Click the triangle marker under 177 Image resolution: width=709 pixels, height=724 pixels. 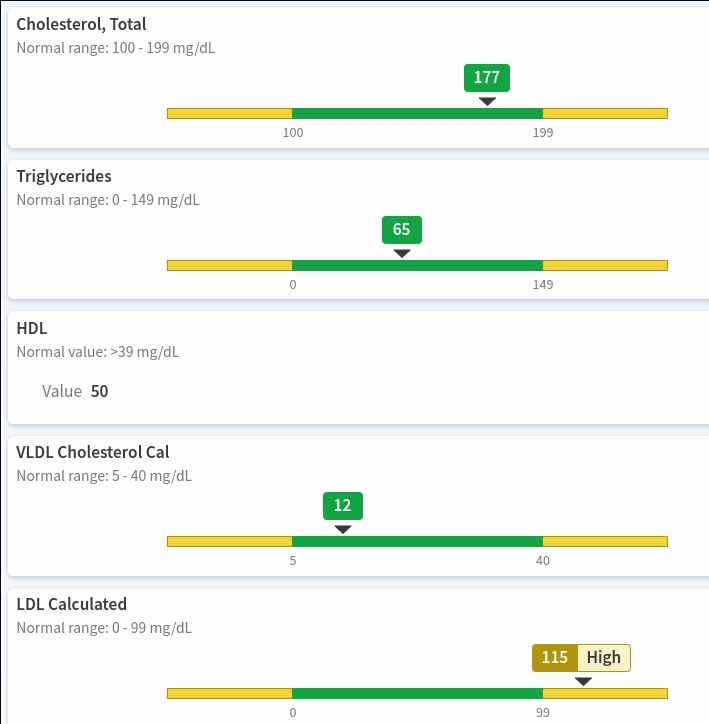click(487, 101)
